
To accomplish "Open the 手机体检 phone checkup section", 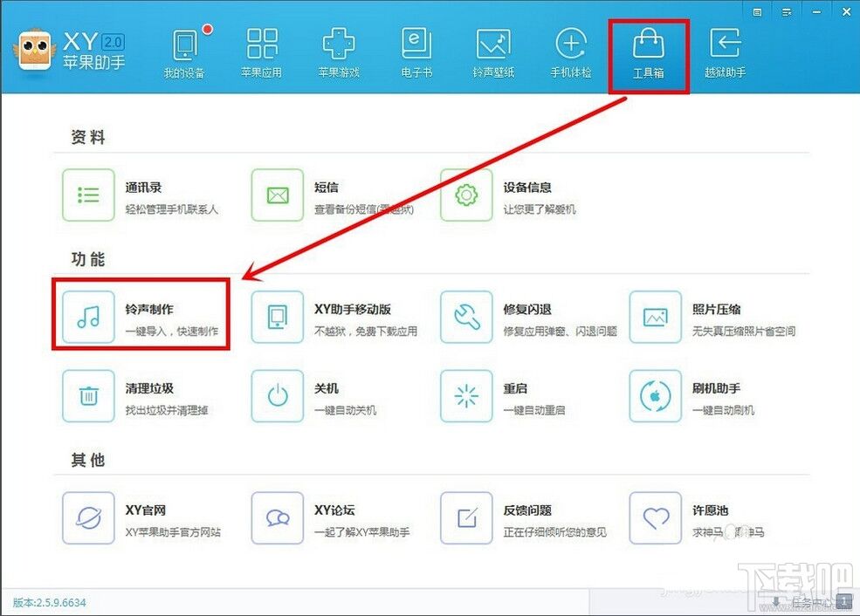I will coord(570,52).
